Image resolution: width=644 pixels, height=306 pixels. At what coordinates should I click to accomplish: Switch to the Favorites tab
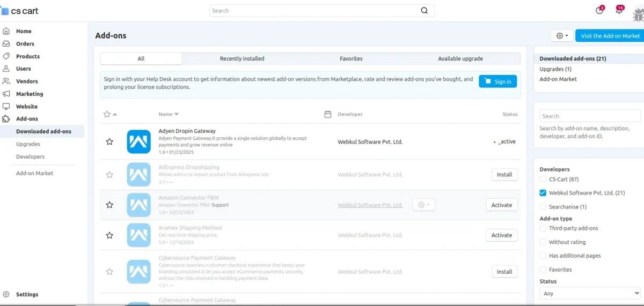(351, 58)
